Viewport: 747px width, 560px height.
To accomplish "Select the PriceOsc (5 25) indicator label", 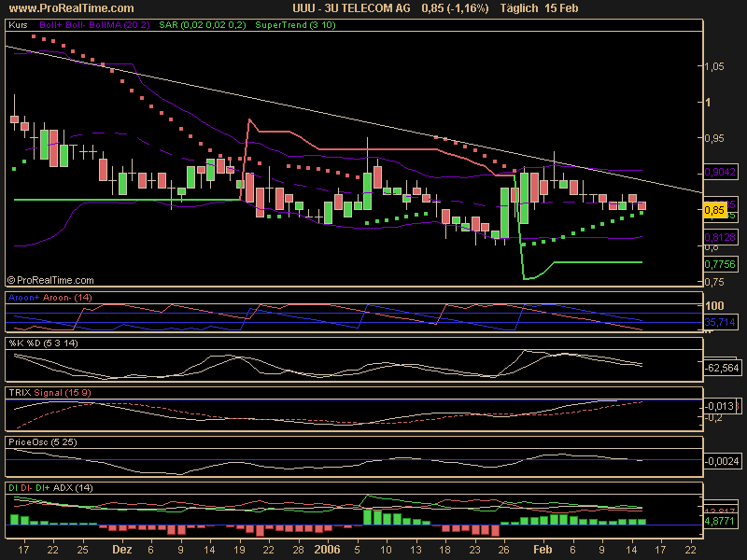I will click(42, 442).
